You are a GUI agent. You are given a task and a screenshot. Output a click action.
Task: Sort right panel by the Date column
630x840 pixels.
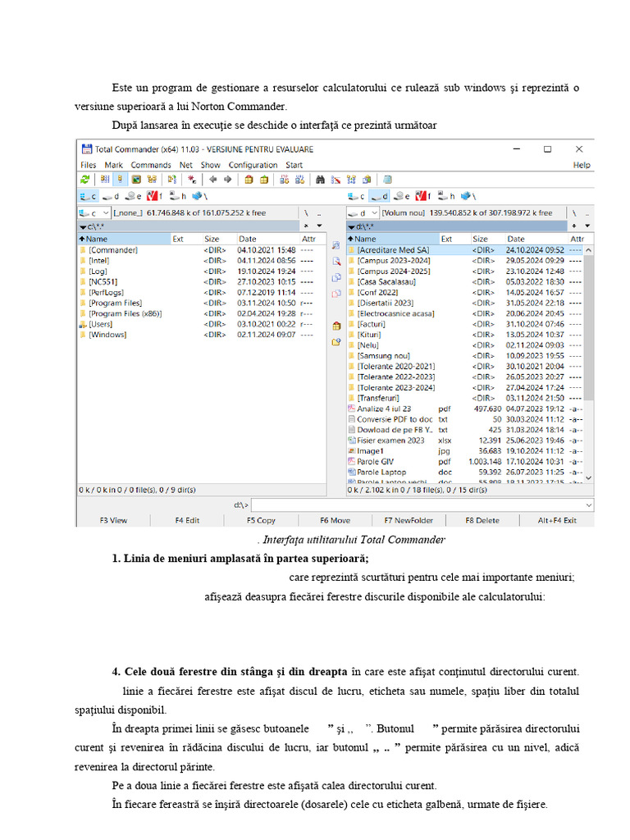pyautogui.click(x=536, y=239)
